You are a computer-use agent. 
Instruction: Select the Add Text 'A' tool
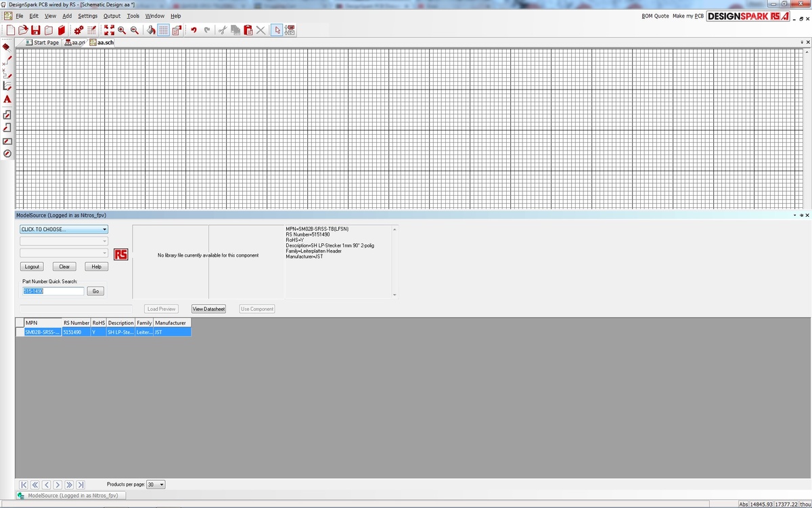coord(7,99)
